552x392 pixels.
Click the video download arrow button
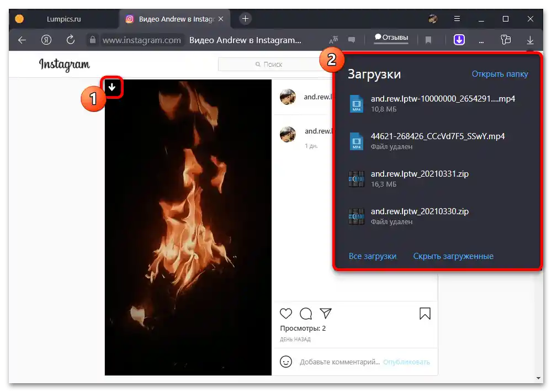coord(112,87)
